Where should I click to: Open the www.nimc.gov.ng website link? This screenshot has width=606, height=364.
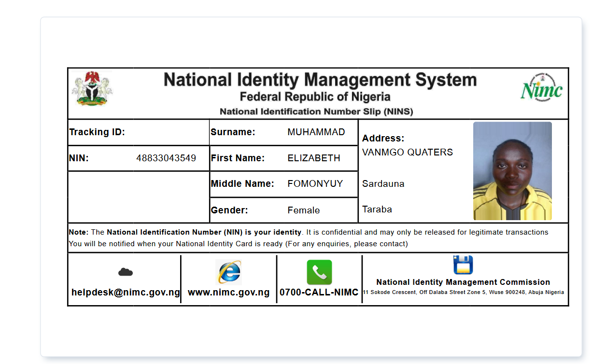228,292
